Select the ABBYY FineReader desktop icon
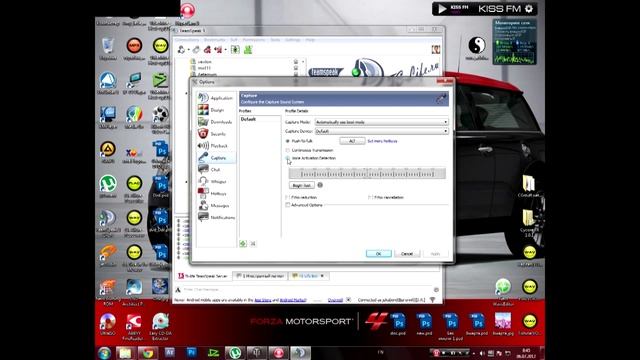640x360 pixels. 134,327
